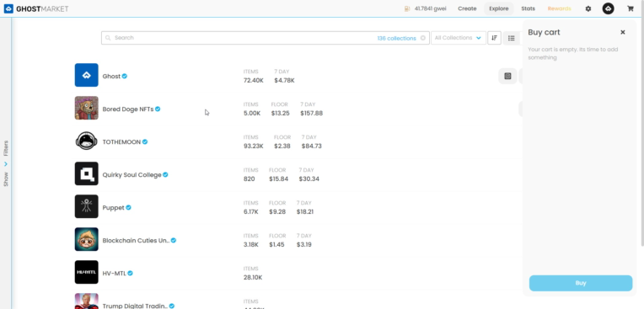The height and width of the screenshot is (309, 644).
Task: Click Ghost items value 72.40K
Action: pos(254,81)
